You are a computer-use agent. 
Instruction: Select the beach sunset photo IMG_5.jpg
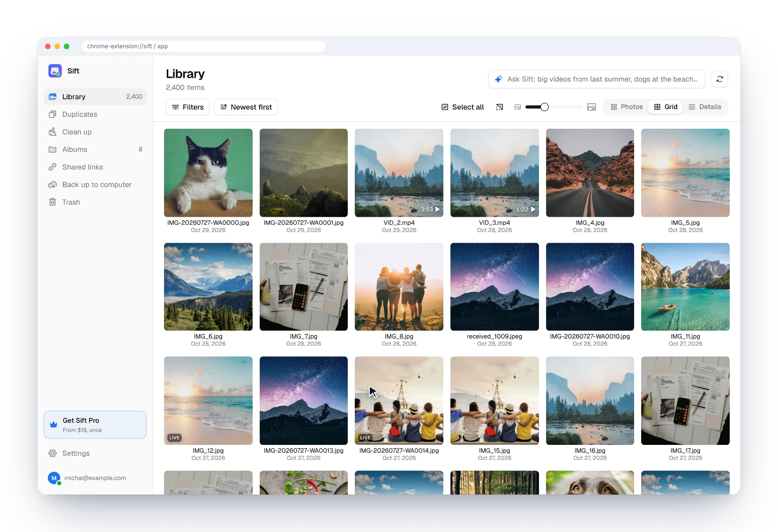685,173
